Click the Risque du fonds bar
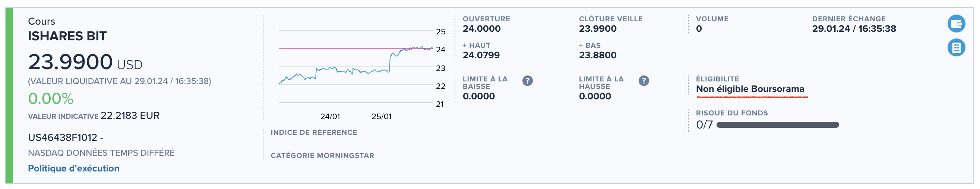This screenshot has height=189, width=980. click(x=777, y=125)
